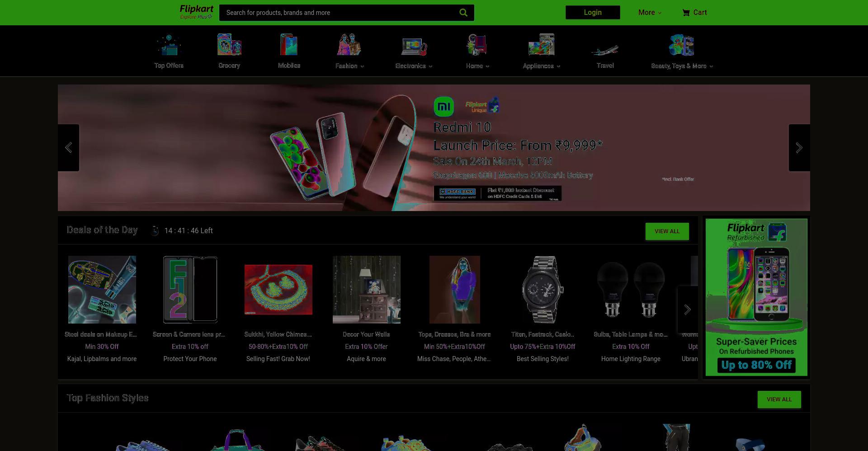Viewport: 868px width, 451px height.
Task: View all Top Fashion Styles
Action: [x=779, y=399]
